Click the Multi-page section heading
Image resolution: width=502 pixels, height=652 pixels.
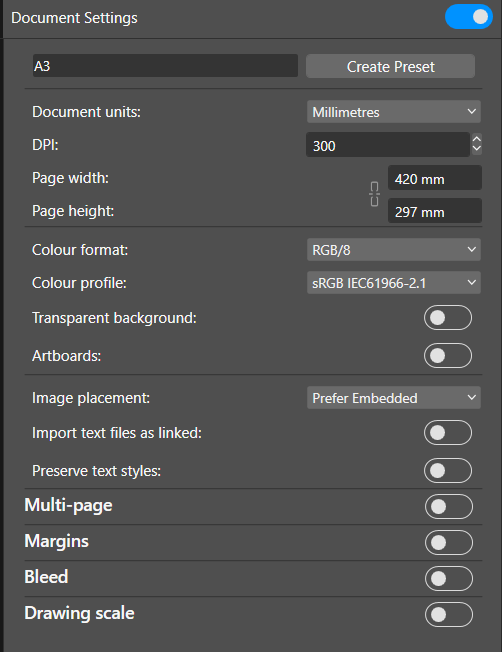68,506
